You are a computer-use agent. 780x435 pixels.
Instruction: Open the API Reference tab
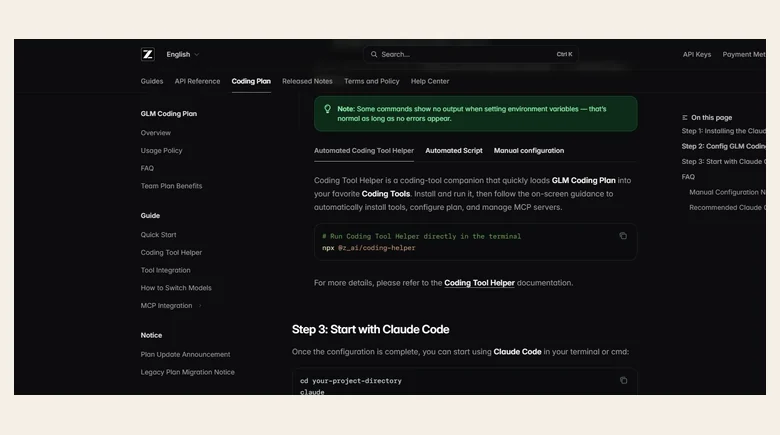pyautogui.click(x=197, y=81)
